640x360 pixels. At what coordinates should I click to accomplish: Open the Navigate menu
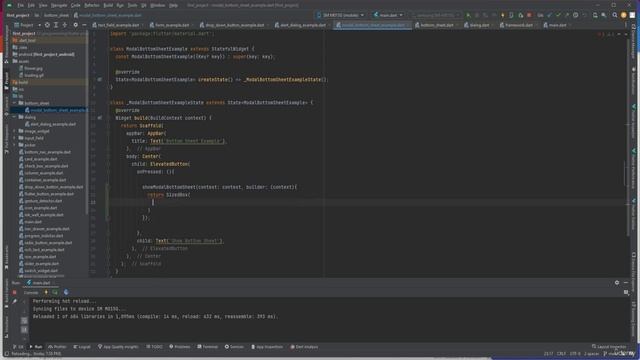[59, 5]
